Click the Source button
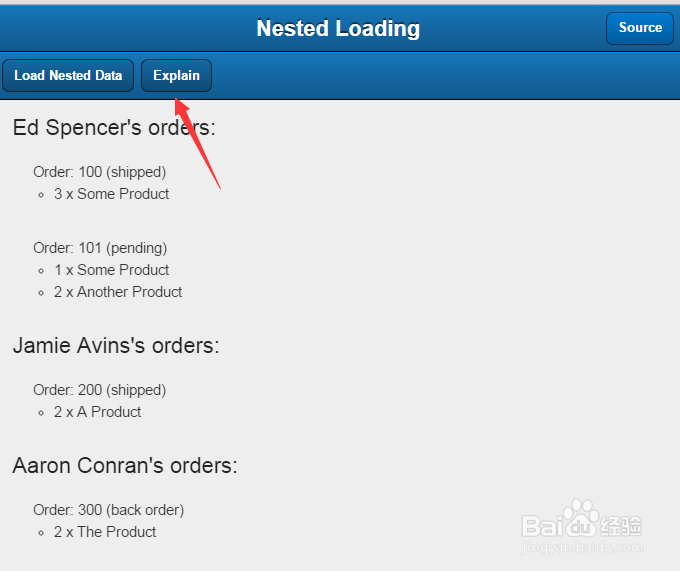This screenshot has height=571, width=680. [x=640, y=28]
